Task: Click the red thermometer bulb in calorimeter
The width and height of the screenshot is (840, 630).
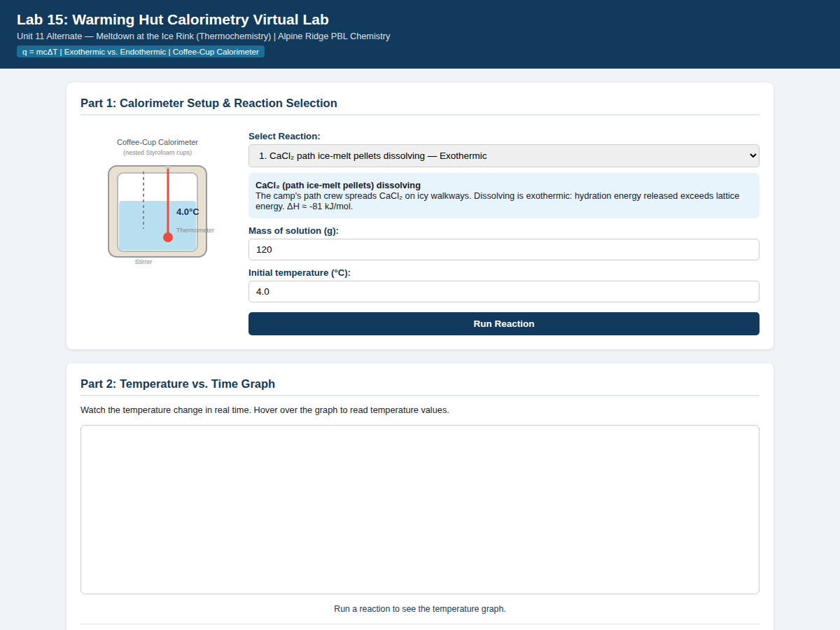Action: 168,237
